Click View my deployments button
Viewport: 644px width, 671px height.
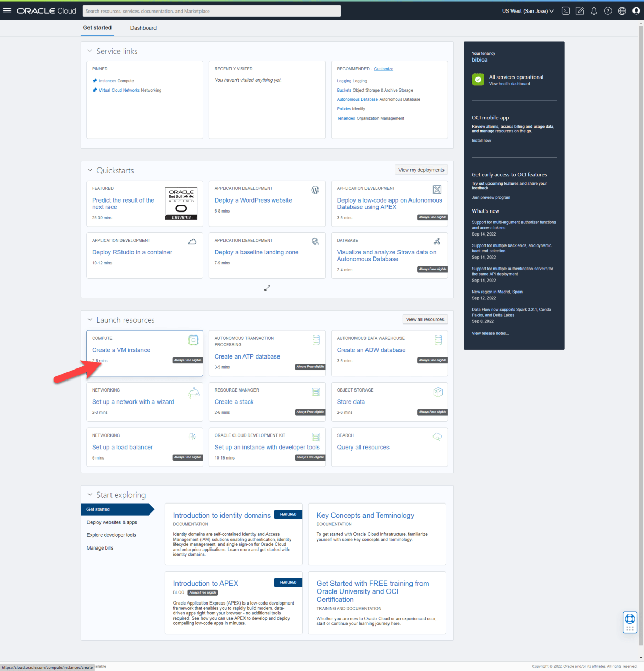click(421, 170)
